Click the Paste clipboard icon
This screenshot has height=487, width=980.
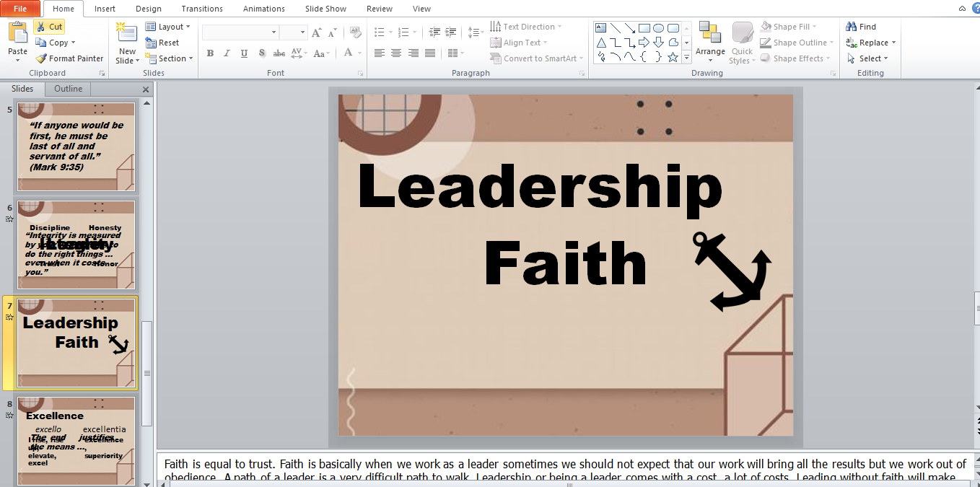[17, 32]
